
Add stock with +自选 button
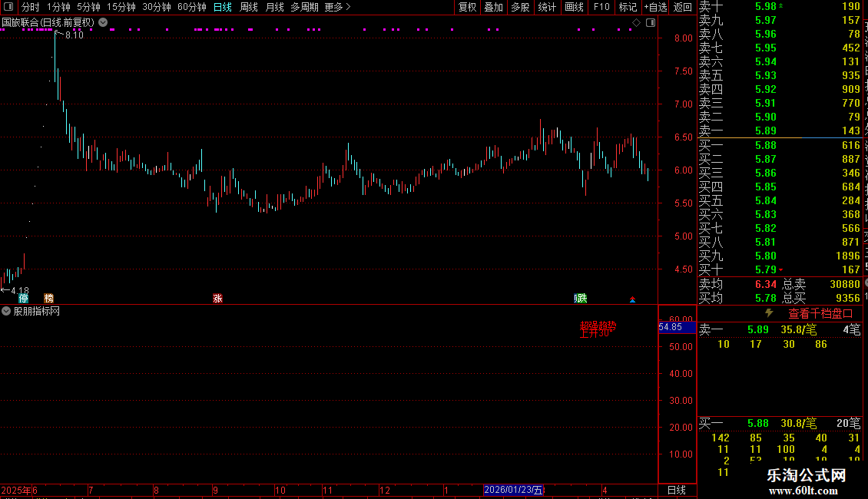click(x=655, y=7)
